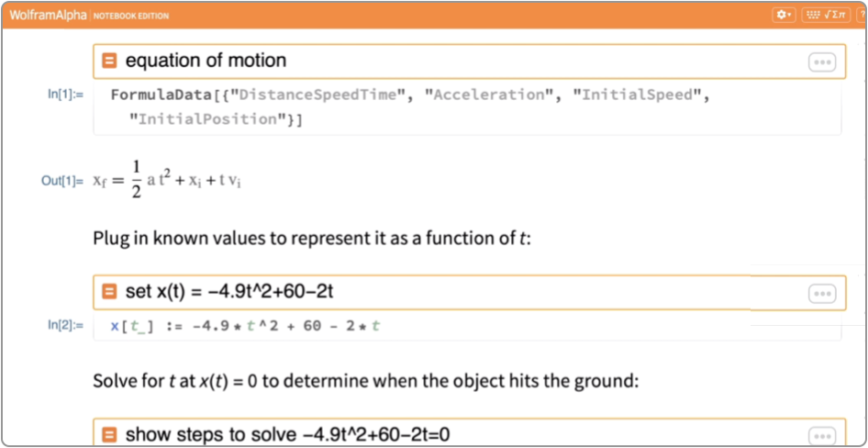
Task: Select the In[2]:= cell label
Action: point(65,325)
